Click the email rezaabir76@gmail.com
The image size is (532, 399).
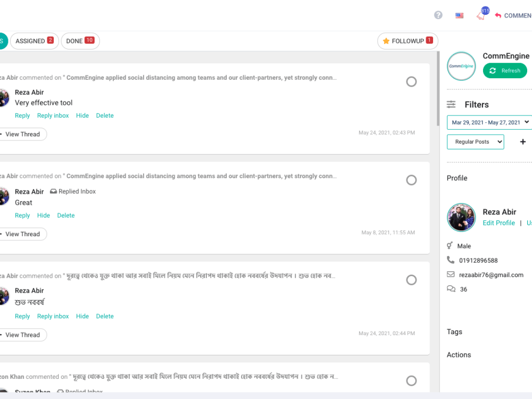pyautogui.click(x=491, y=275)
